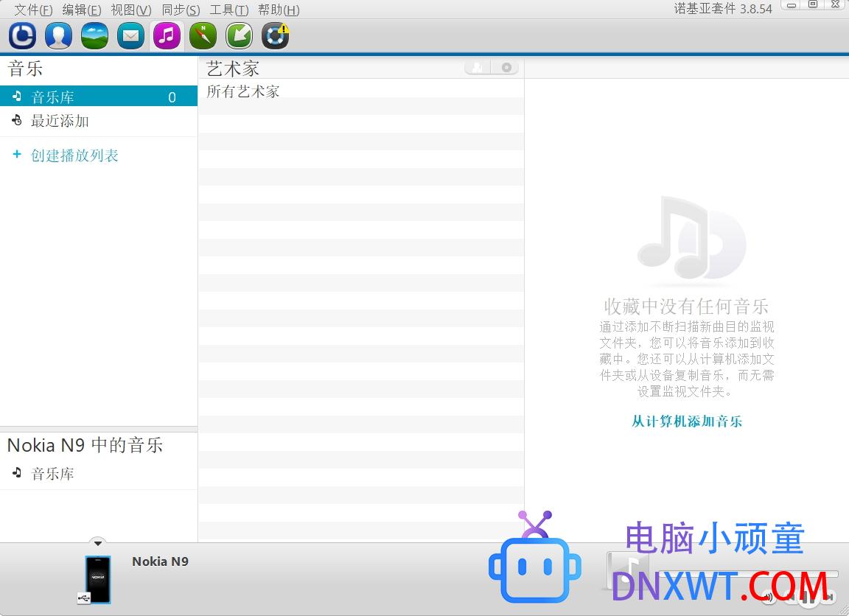Expand the device panel arrow above Nokia N9
849x616 pixels.
[97, 543]
